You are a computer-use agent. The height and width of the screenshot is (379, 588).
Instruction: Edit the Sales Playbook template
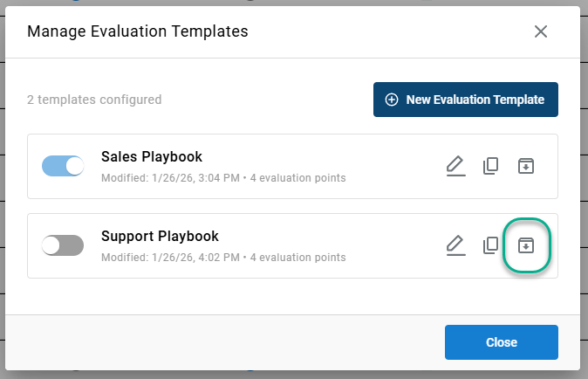pos(455,166)
